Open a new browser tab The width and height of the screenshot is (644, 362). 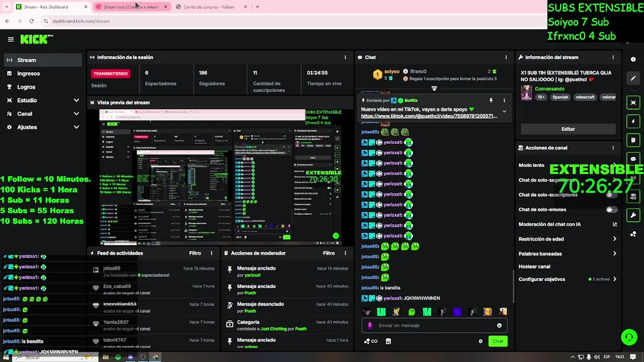(258, 7)
